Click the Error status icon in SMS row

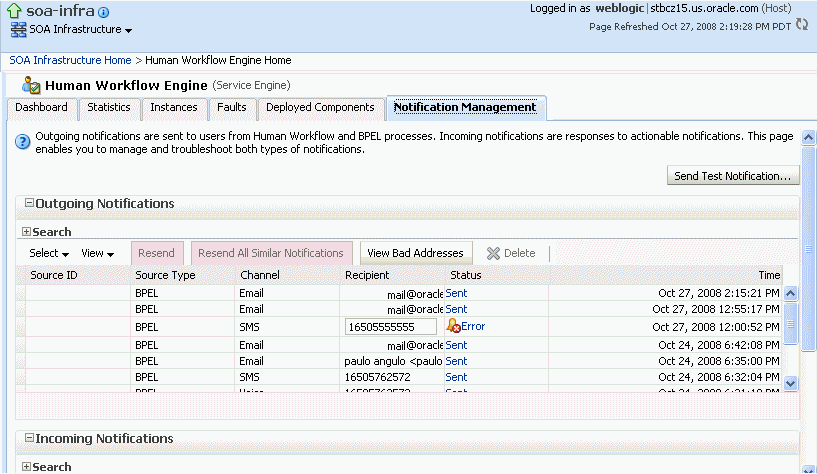pyautogui.click(x=453, y=326)
